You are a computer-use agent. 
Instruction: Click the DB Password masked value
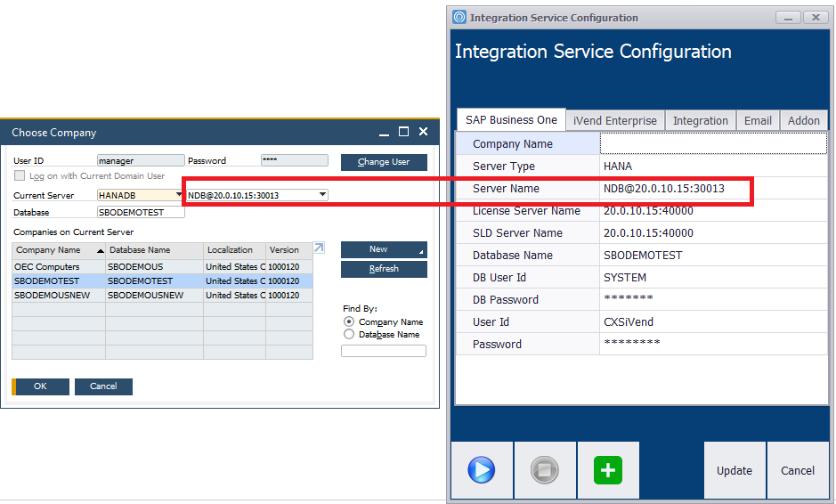tap(713, 300)
